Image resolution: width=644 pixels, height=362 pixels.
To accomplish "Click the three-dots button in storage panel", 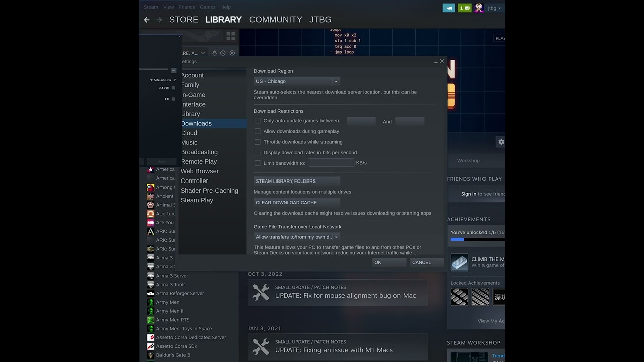I will [174, 70].
